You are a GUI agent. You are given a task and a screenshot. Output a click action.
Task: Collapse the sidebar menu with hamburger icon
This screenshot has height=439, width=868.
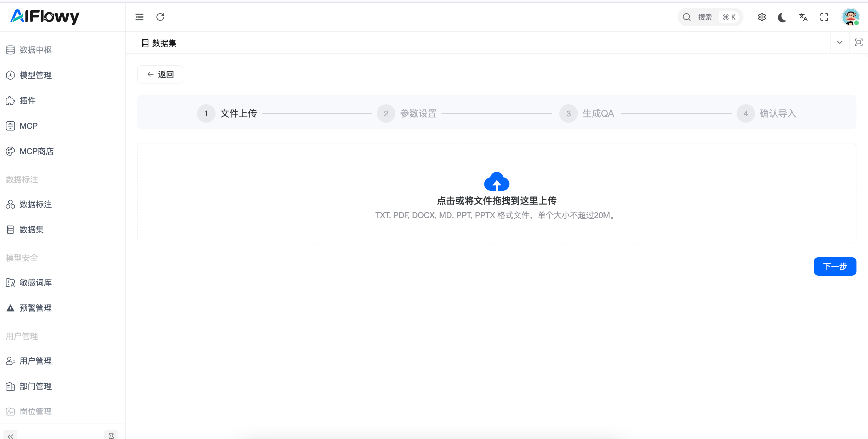(139, 17)
